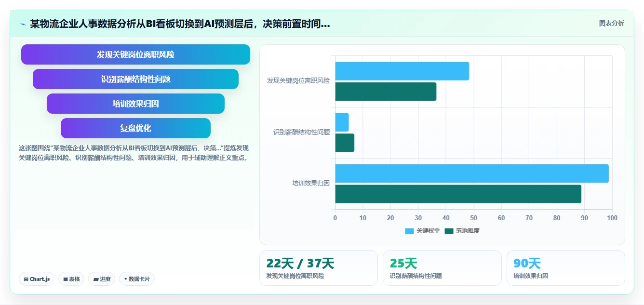Select the 发现关键岗位离职风险 funnel stage
644x305 pixels.
point(135,54)
